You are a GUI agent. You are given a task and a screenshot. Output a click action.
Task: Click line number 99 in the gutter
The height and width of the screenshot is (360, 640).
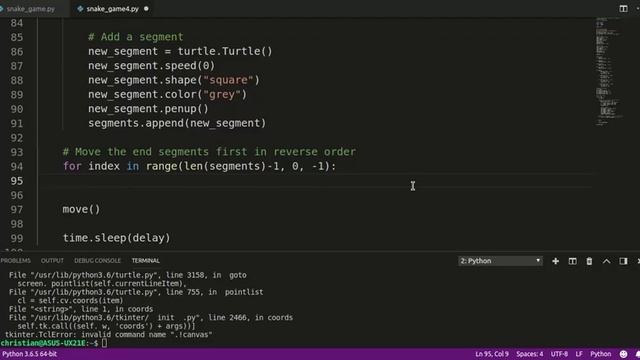coord(17,238)
